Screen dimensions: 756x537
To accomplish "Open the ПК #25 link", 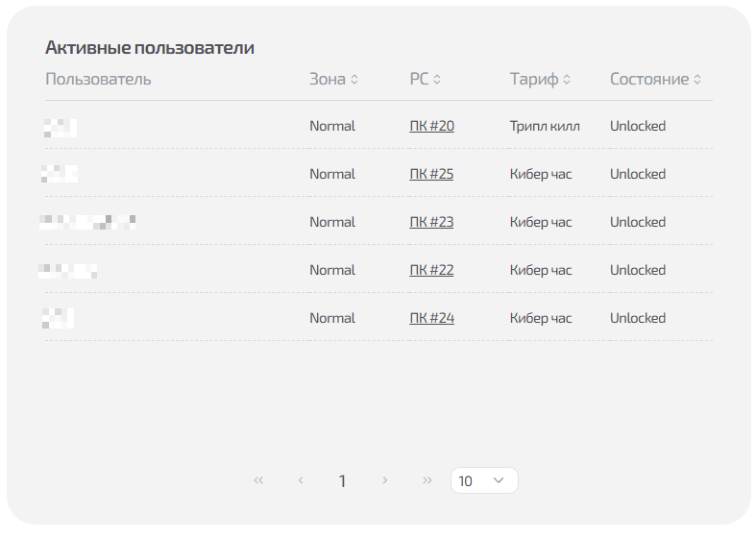I will coord(431,174).
